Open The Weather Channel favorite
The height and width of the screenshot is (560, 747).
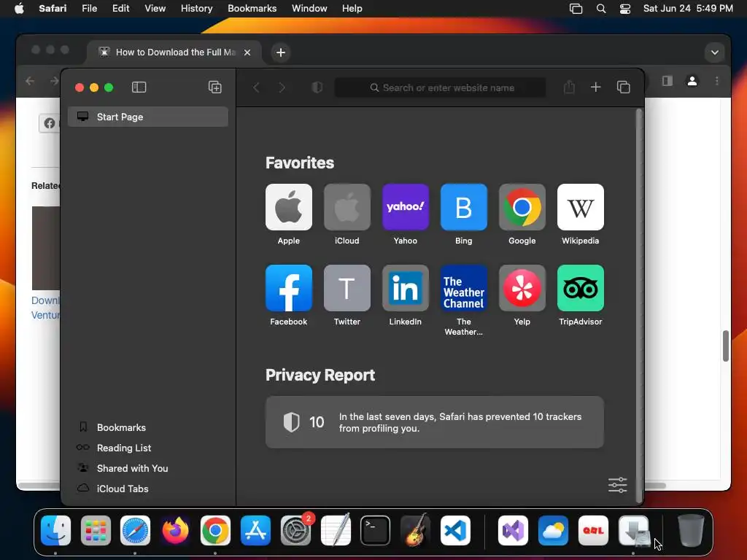[463, 288]
